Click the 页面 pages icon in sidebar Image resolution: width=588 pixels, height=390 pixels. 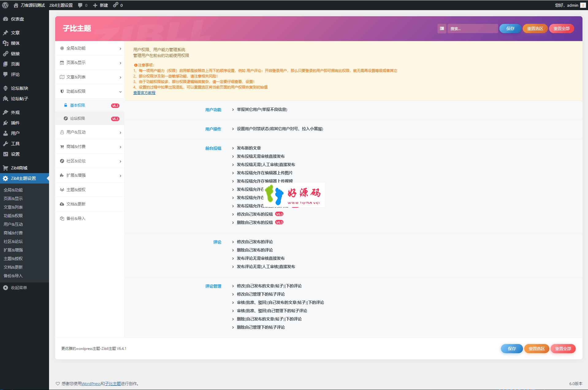click(x=6, y=64)
